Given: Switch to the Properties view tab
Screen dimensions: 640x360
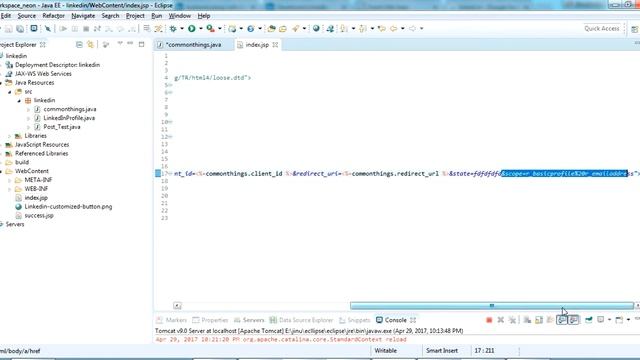Looking at the screenshot, I should pyautogui.click(x=211, y=320).
